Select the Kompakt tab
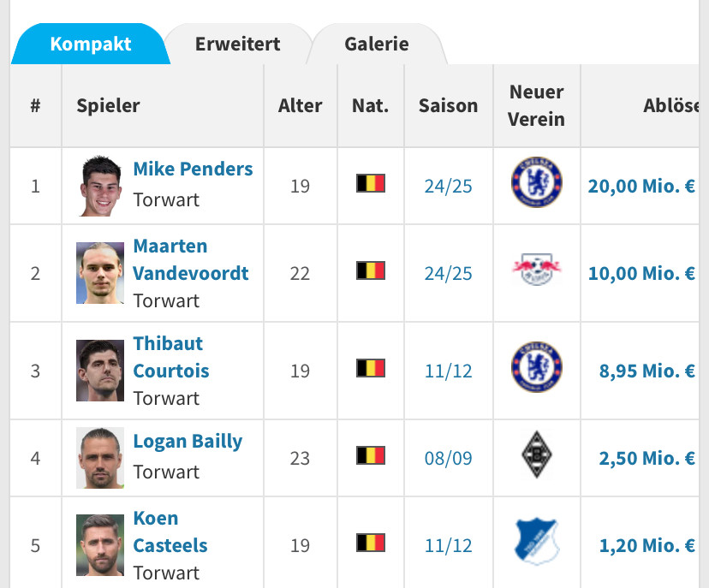The image size is (709, 588). (91, 44)
